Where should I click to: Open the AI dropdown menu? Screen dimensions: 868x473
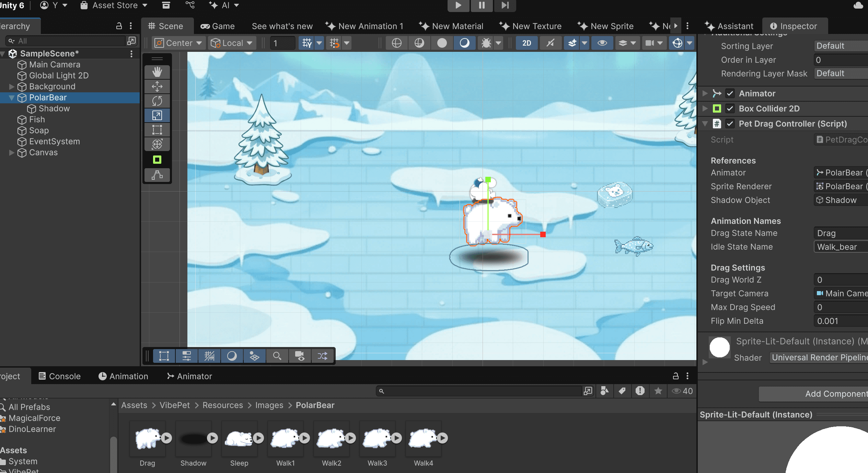click(224, 5)
